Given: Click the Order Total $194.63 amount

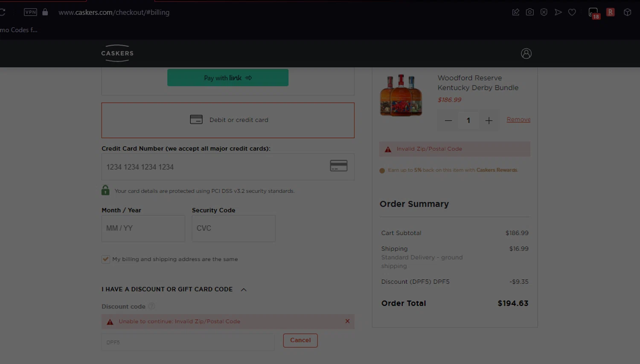Looking at the screenshot, I should pos(513,303).
